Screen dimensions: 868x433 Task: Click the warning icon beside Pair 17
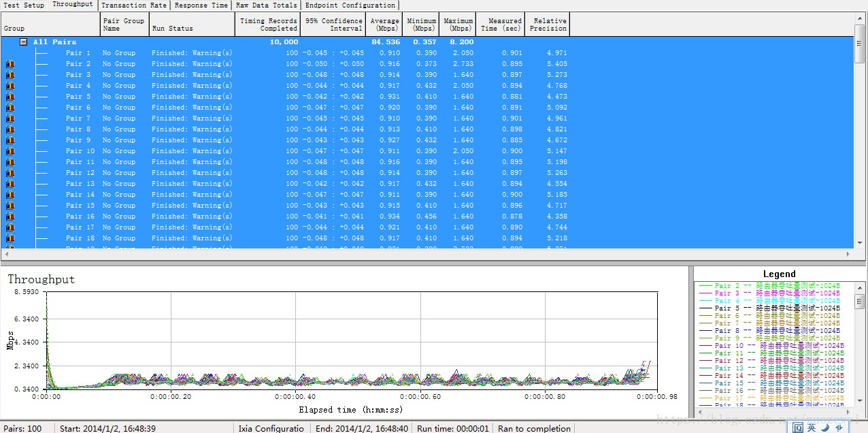pyautogui.click(x=10, y=227)
